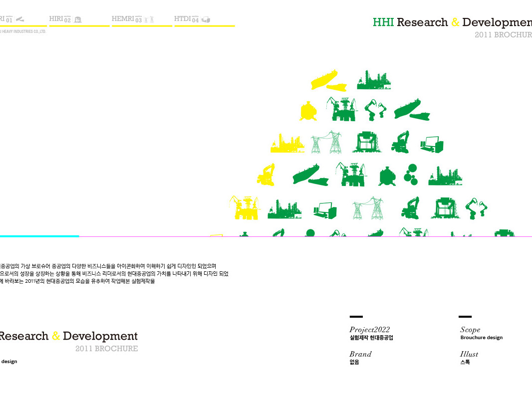
Task: Click the bottom-left Research & Development heading
Action: pyautogui.click(x=69, y=336)
